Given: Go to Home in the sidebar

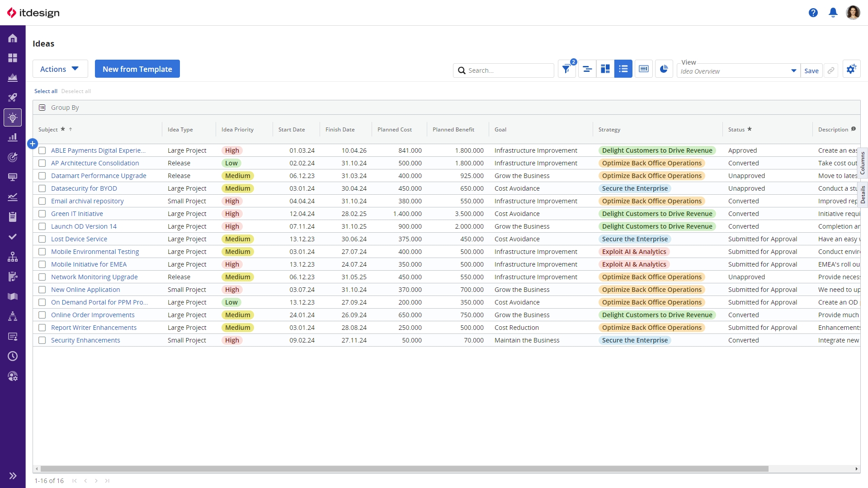Looking at the screenshot, I should point(13,38).
